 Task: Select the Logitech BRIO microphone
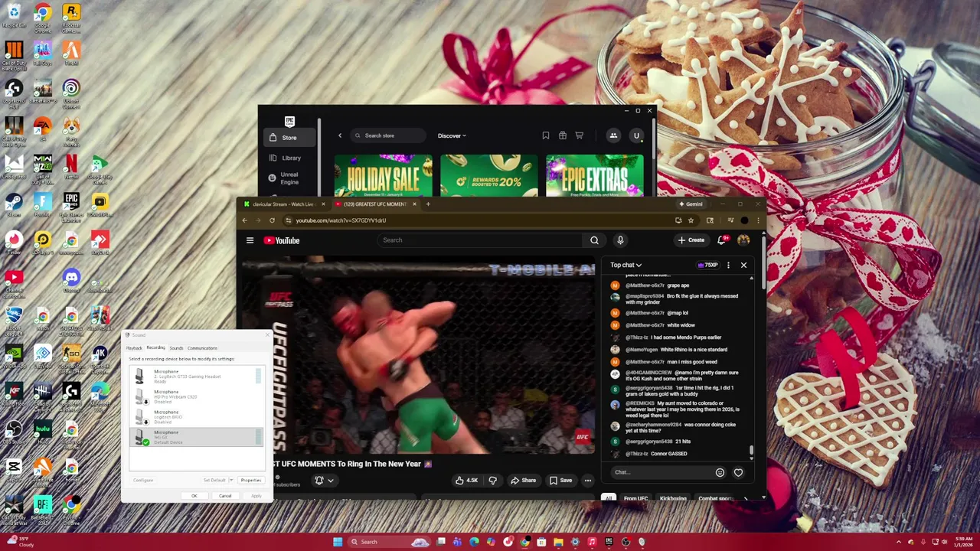tap(196, 417)
